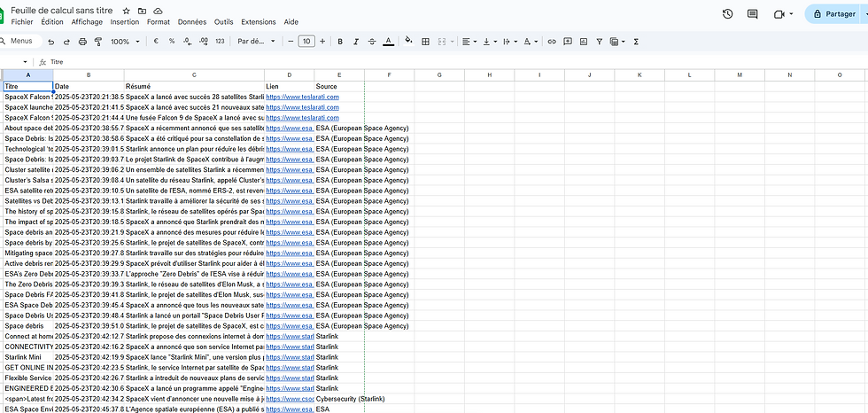
Task: Click the Partager button
Action: (833, 14)
